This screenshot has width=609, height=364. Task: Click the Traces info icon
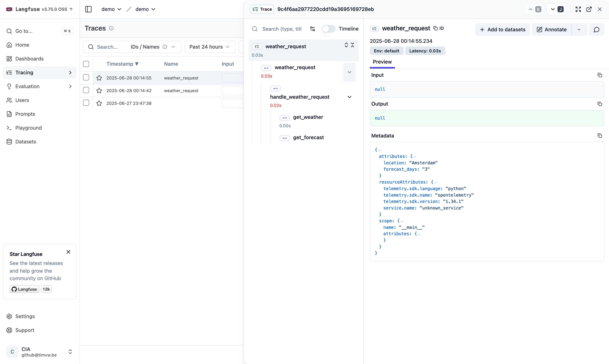[x=111, y=28]
